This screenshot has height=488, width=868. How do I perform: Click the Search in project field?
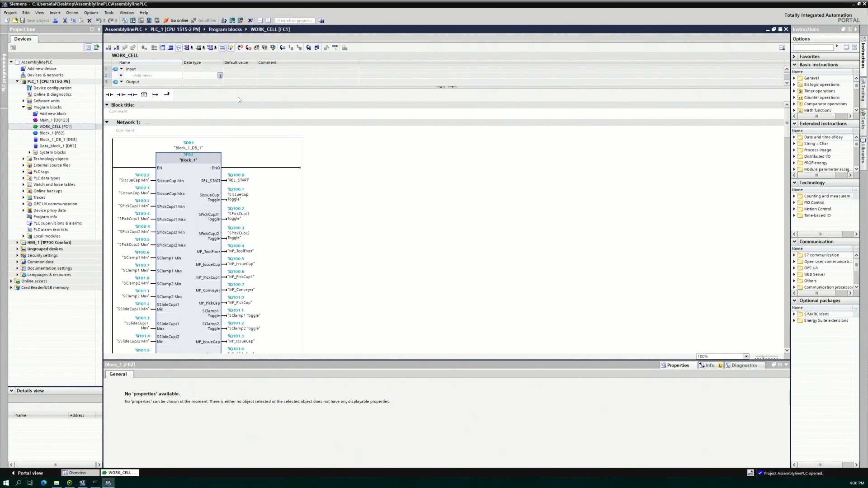295,20
